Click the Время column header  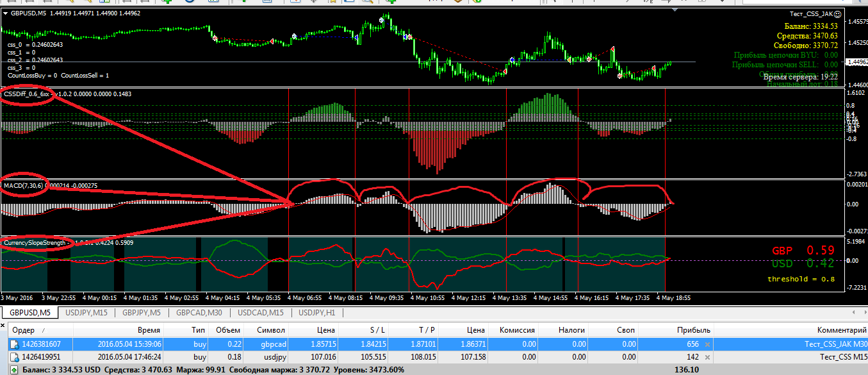point(149,329)
